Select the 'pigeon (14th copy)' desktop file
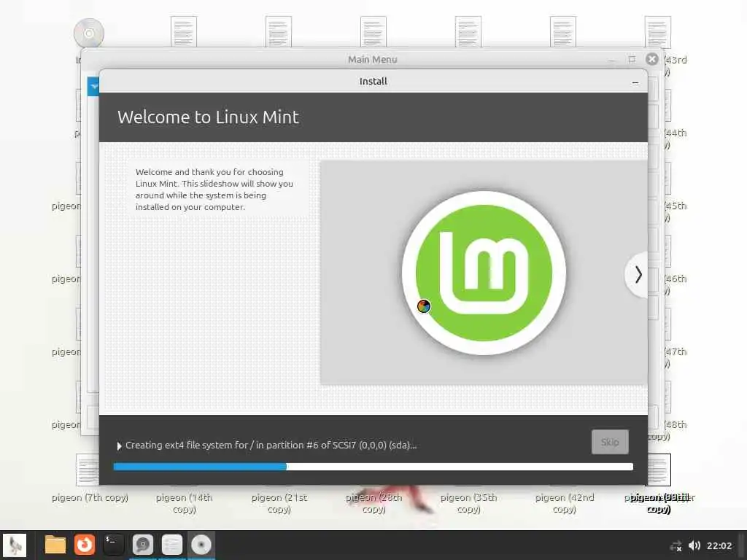This screenshot has width=747, height=560. click(185, 503)
